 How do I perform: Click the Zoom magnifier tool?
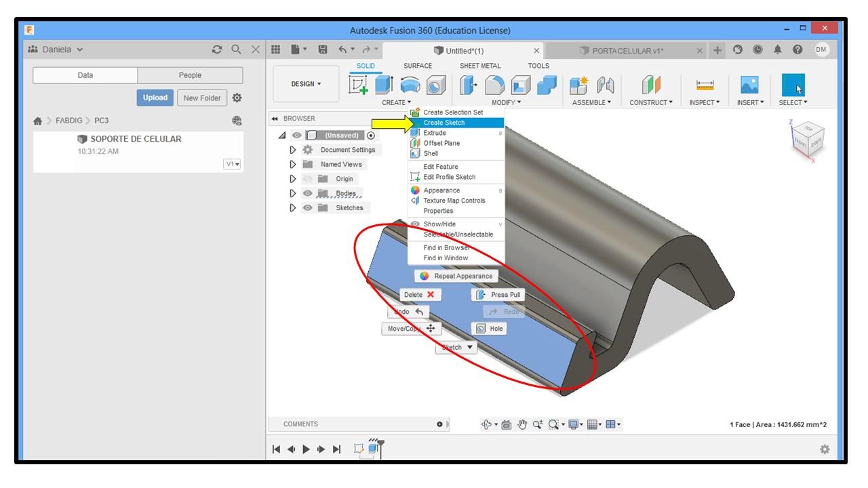coord(537,424)
